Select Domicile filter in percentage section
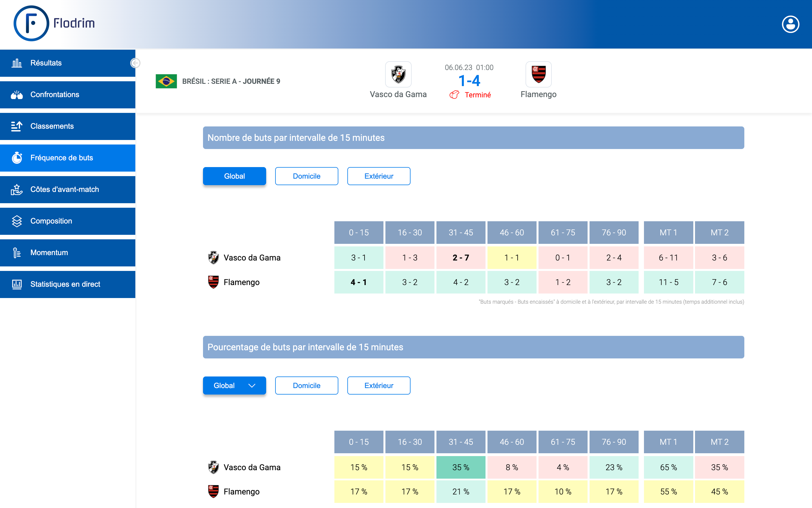The width and height of the screenshot is (812, 508). tap(306, 385)
